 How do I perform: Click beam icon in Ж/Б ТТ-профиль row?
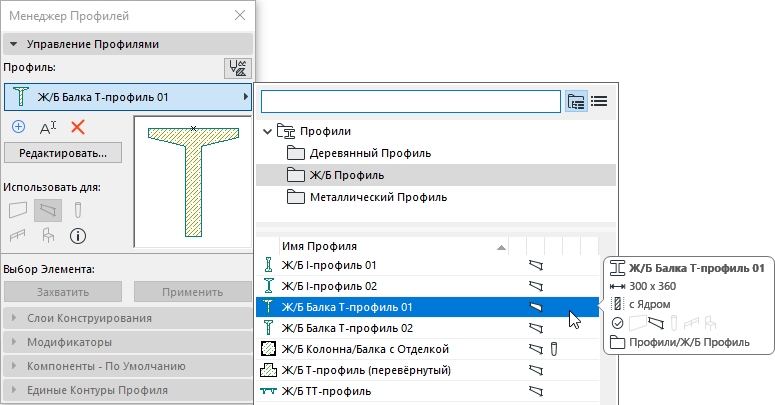536,391
